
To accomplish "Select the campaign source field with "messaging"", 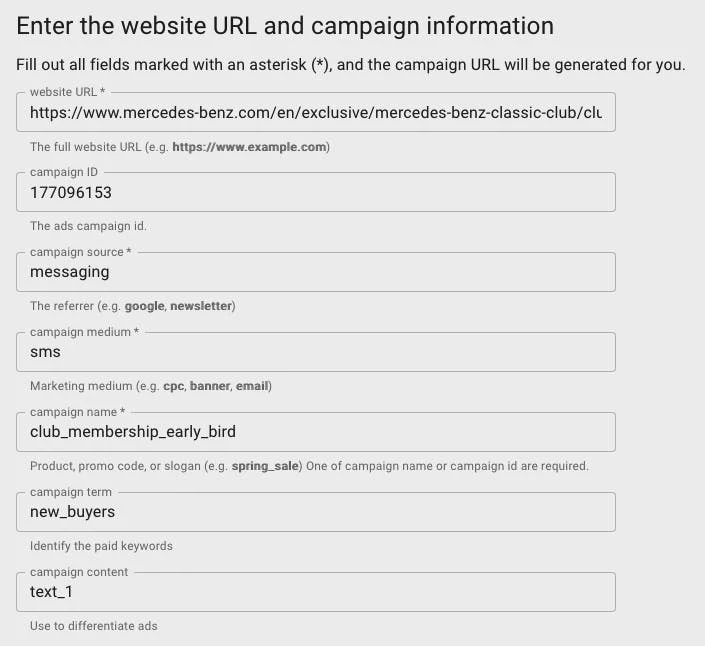I will pos(315,272).
